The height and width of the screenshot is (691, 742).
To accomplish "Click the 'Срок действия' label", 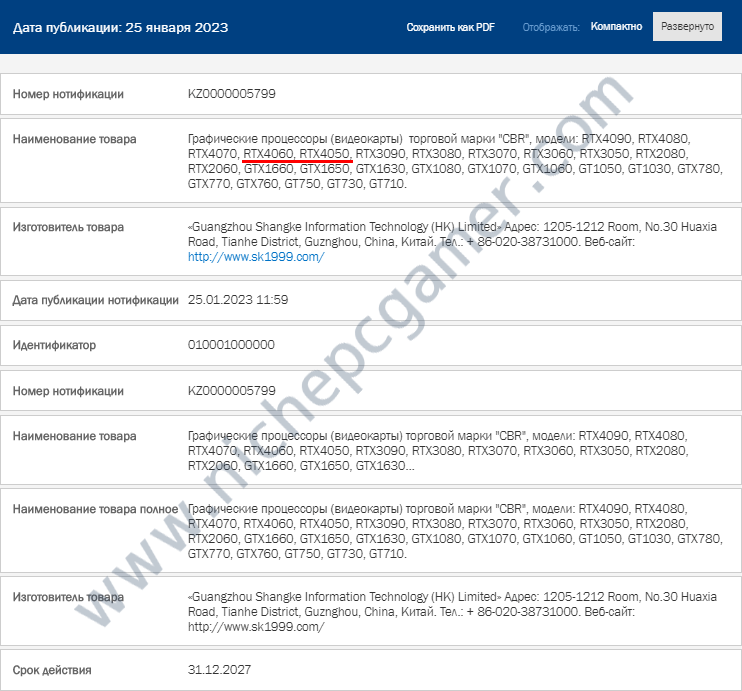I will (52, 670).
